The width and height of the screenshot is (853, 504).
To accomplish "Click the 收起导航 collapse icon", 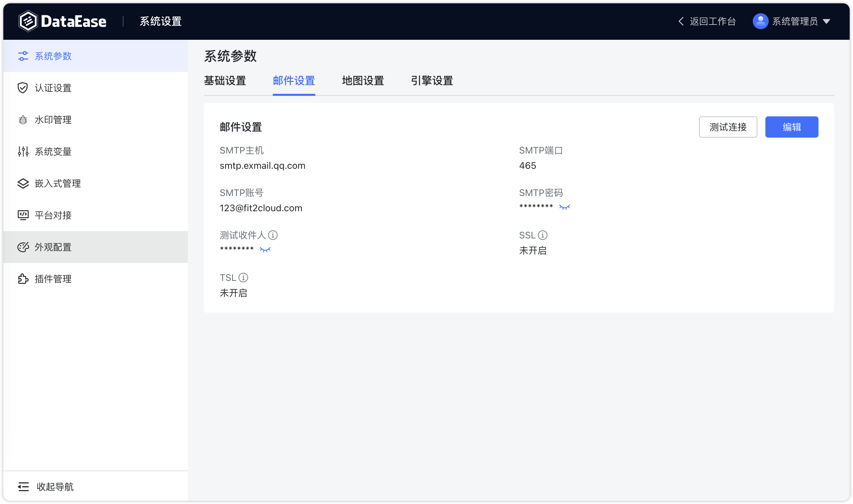I will coord(23,486).
